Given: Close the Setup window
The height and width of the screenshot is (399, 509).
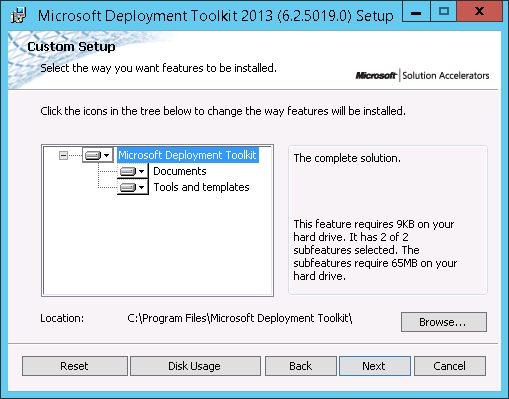Looking at the screenshot, I should [479, 12].
